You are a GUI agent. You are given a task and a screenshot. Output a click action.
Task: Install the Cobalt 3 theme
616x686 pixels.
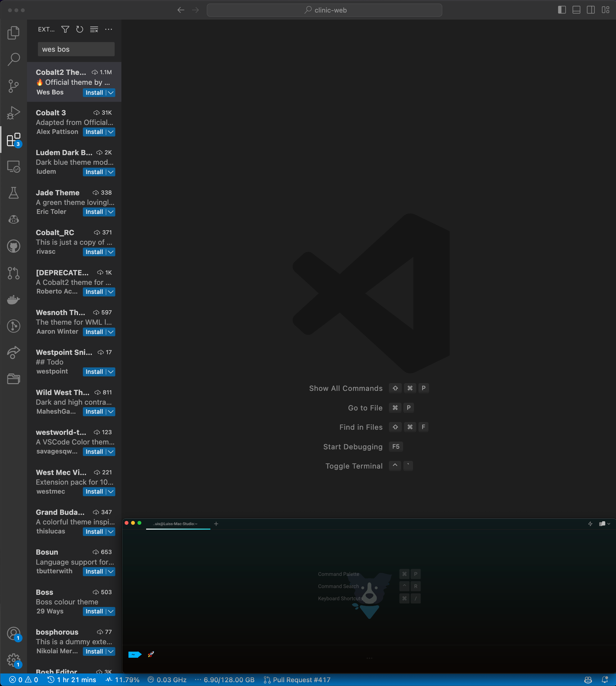click(94, 132)
